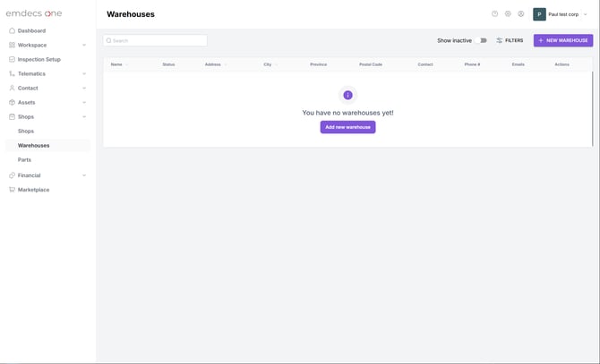This screenshot has height=364, width=600.
Task: Open the FILTERS panel
Action: (x=510, y=40)
